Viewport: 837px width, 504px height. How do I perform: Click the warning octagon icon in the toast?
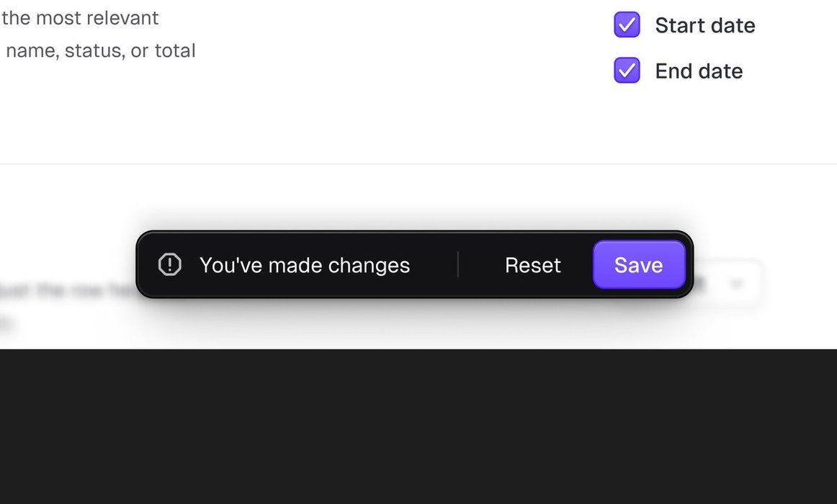[x=169, y=265]
